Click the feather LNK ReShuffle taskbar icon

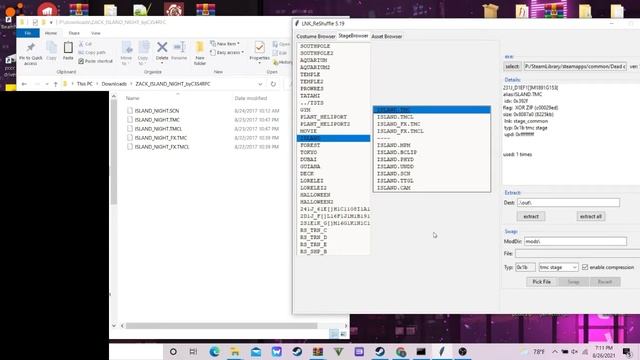442,351
